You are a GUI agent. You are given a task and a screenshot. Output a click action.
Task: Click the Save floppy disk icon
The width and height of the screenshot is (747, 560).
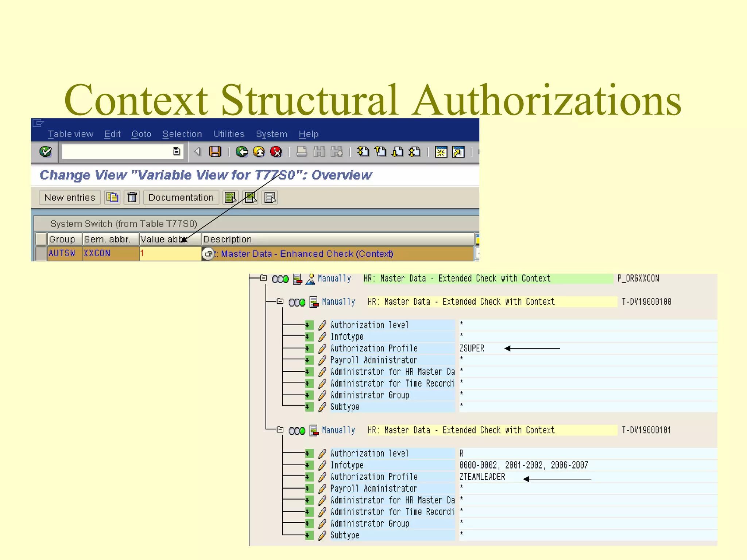tap(215, 151)
